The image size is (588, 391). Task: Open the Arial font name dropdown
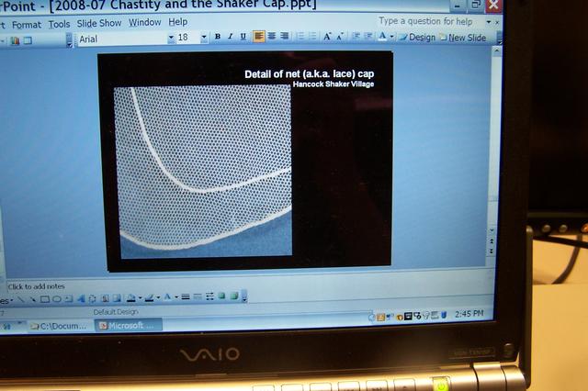171,38
